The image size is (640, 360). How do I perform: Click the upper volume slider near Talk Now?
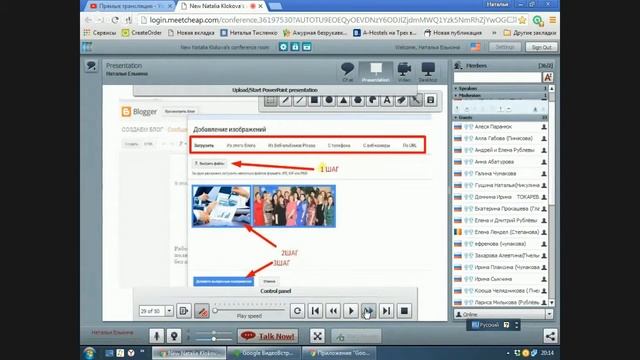point(213,333)
